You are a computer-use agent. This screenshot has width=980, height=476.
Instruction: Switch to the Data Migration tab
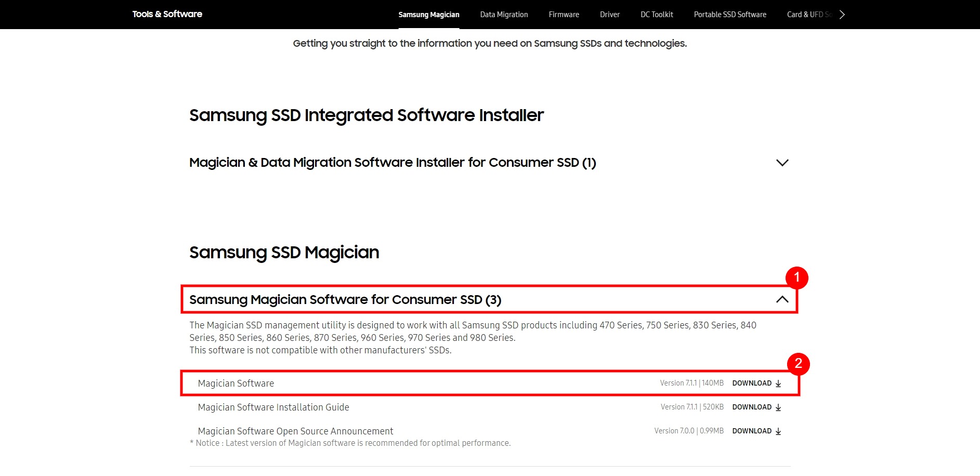coord(504,14)
